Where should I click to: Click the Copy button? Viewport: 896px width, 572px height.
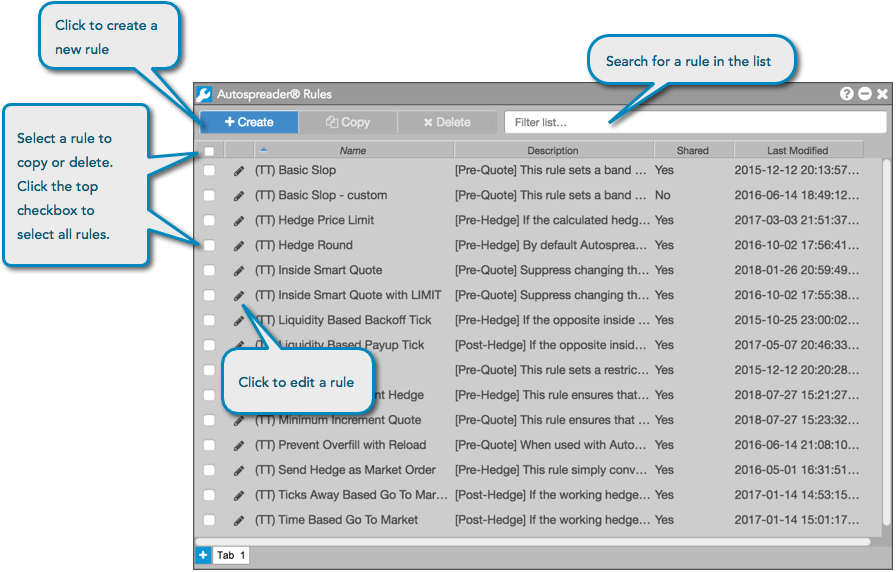(348, 122)
